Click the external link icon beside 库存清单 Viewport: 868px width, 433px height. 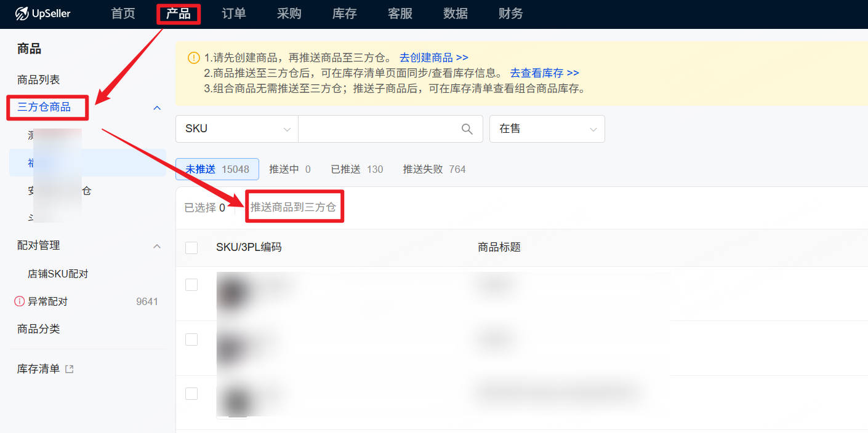click(70, 369)
